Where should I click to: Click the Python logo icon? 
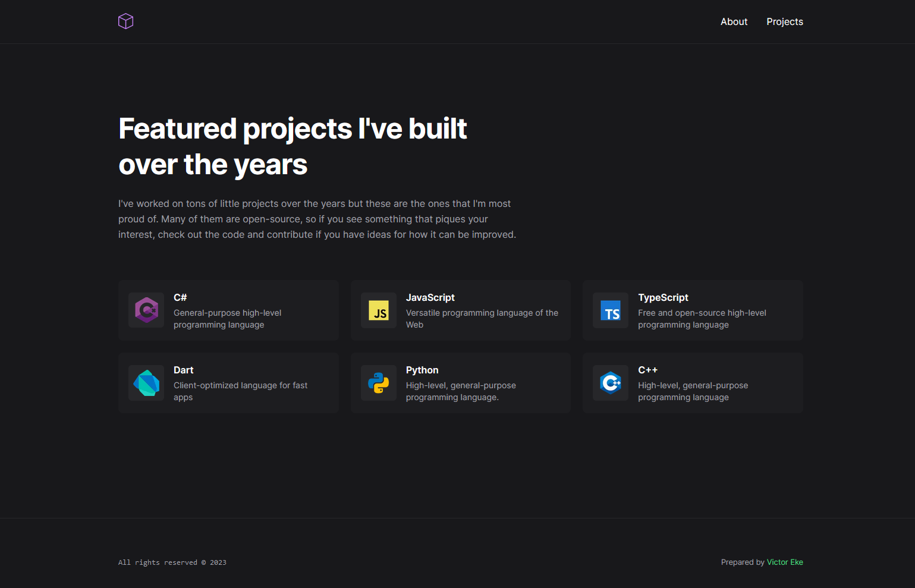pyautogui.click(x=379, y=383)
